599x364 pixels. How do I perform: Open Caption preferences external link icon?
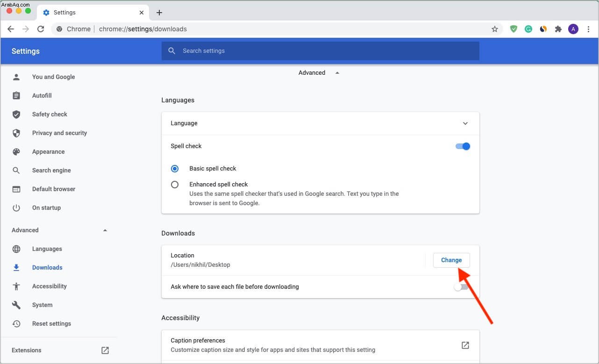click(x=465, y=345)
